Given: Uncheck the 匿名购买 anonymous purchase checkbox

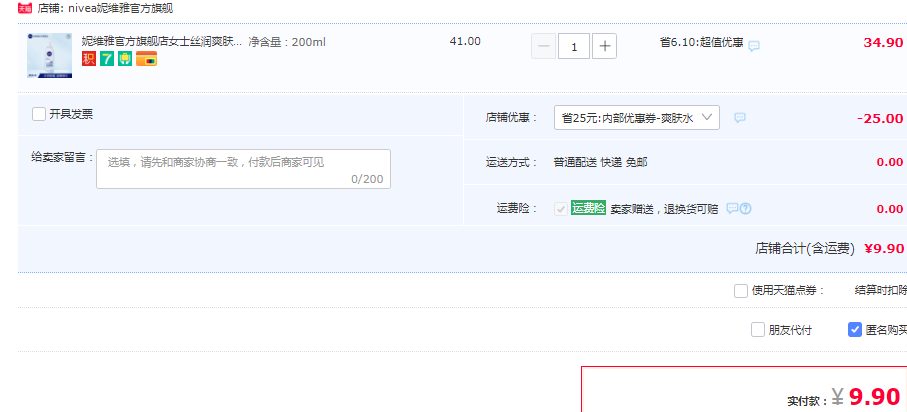Looking at the screenshot, I should (855, 330).
